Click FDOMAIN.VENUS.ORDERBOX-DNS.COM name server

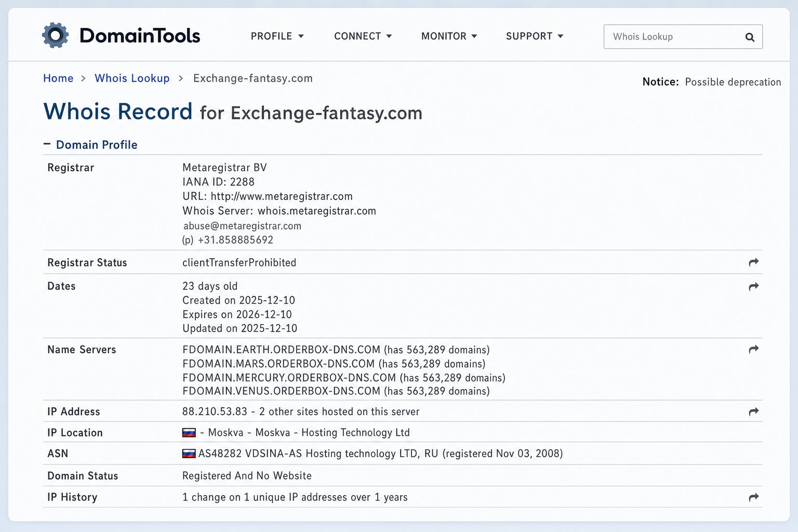tap(282, 391)
